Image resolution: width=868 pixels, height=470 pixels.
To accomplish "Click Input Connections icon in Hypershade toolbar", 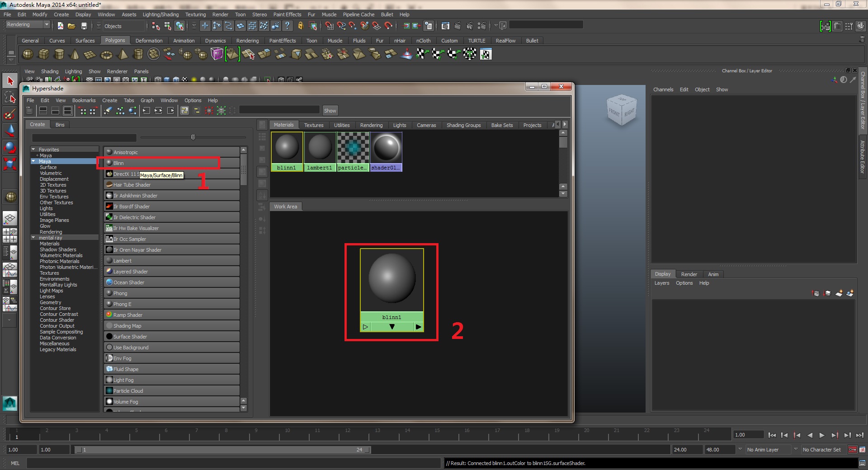I will coord(146,110).
